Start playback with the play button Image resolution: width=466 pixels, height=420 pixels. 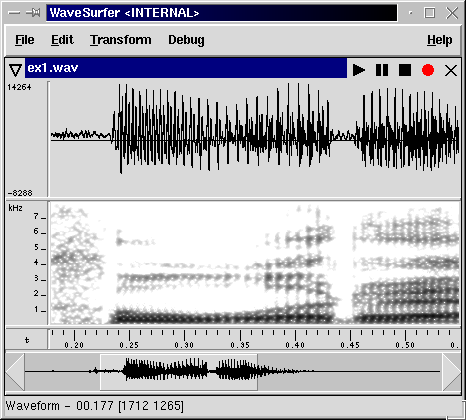(359, 70)
